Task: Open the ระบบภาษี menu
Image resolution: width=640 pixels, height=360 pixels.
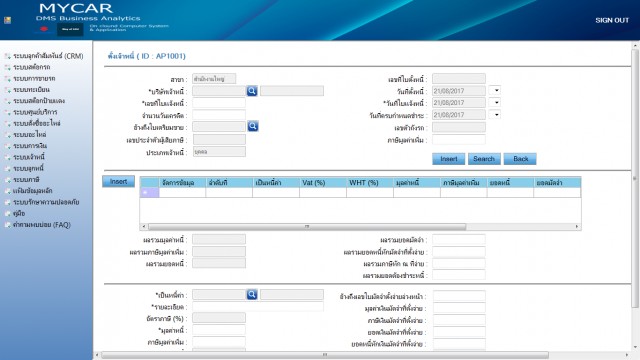Action: (26, 180)
